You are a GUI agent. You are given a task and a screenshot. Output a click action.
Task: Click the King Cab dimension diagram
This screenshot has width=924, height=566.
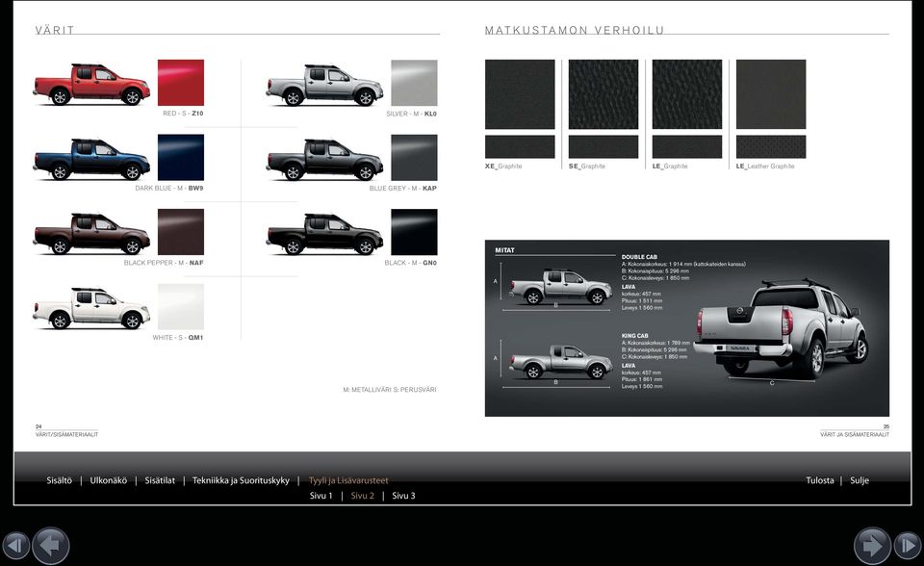click(557, 363)
